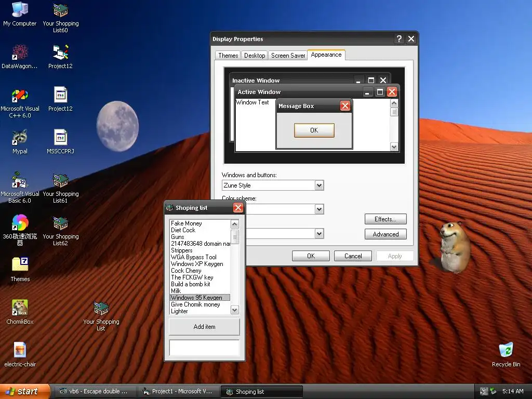Open Your Shopping List60 desktop icon
532x399 pixels.
(x=60, y=18)
